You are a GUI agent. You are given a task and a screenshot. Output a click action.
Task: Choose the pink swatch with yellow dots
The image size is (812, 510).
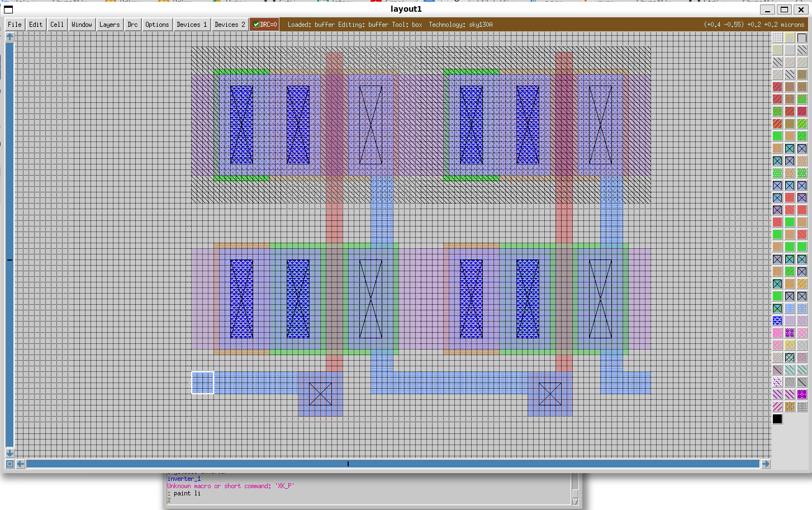pos(790,345)
